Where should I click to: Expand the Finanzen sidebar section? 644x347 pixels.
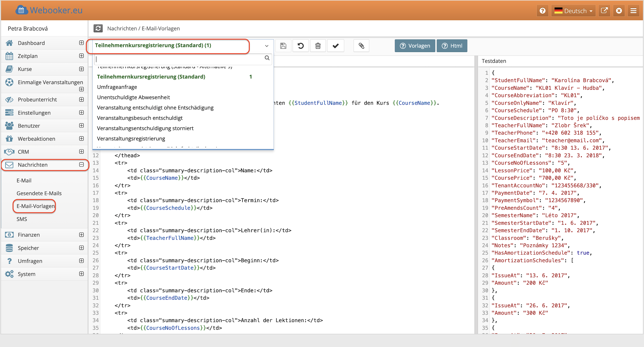(81, 235)
